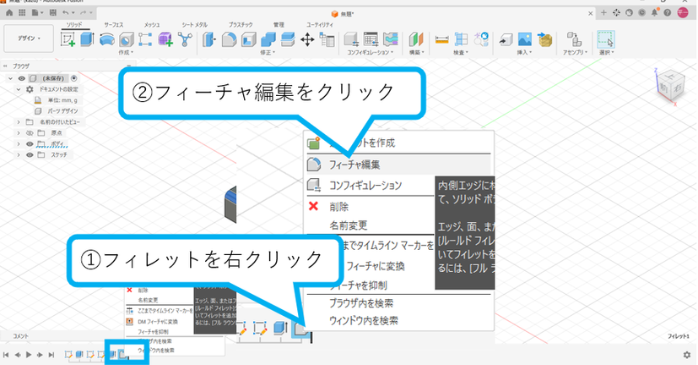Viewport: 698px width, 365px height.
Task: Collapse ドキュメントの設定 node
Action: (x=19, y=89)
